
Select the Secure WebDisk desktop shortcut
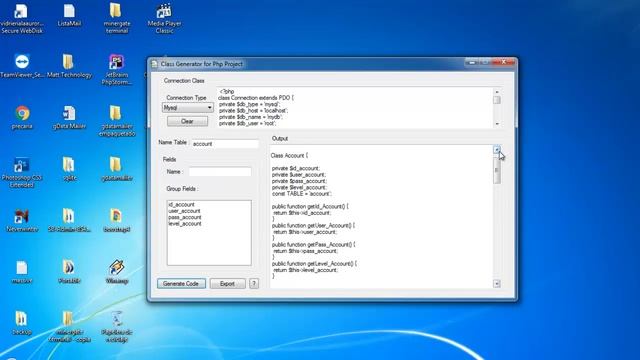click(22, 18)
